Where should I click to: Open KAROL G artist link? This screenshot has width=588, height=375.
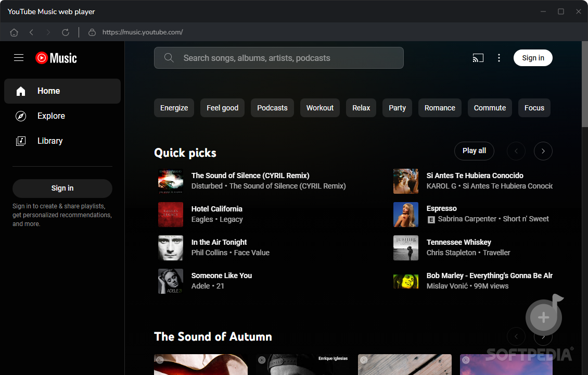[x=441, y=186]
